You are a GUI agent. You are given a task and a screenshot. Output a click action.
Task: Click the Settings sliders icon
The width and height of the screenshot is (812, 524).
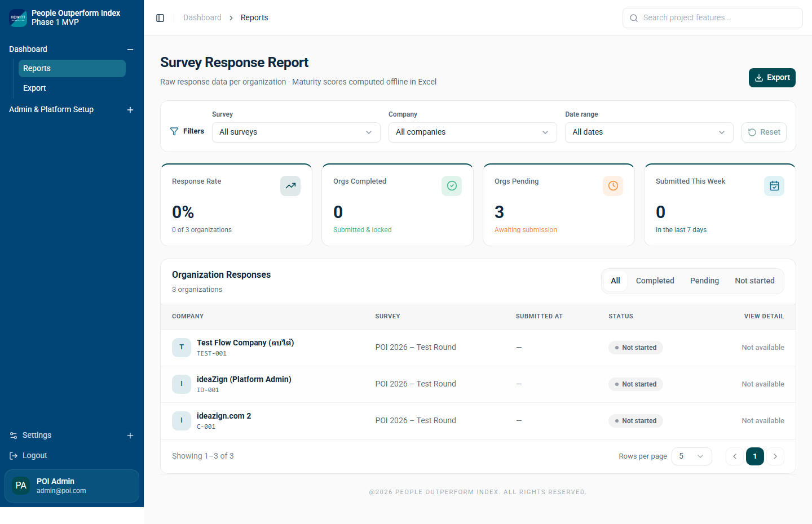(x=14, y=436)
